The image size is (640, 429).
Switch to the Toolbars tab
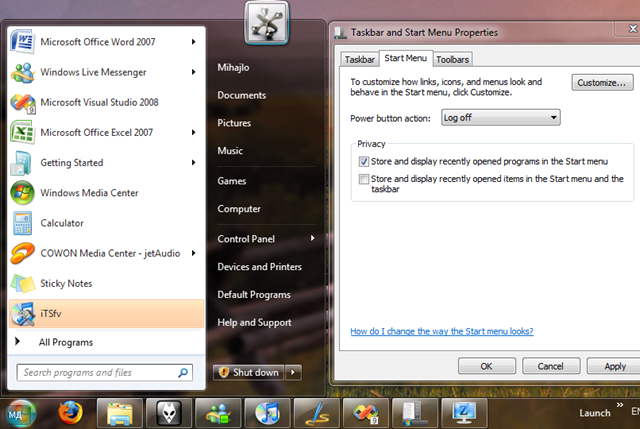(x=452, y=60)
